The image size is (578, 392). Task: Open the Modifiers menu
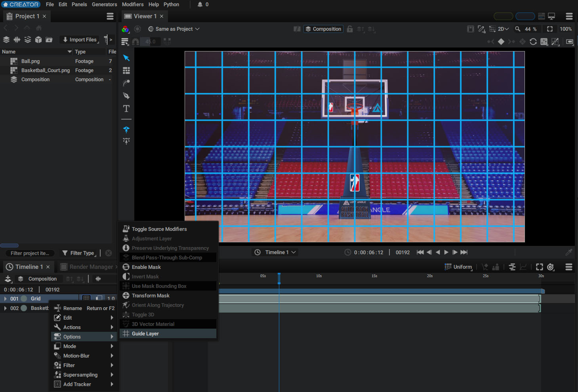133,4
